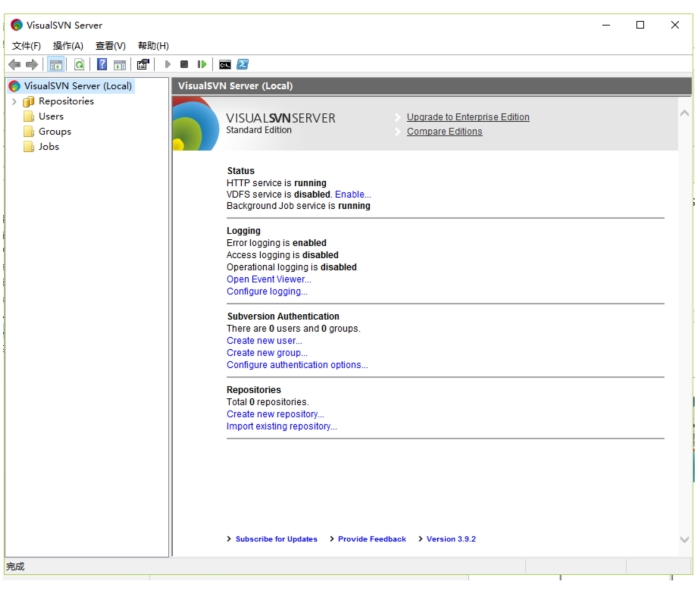Start the server with the play icon

pyautogui.click(x=168, y=64)
